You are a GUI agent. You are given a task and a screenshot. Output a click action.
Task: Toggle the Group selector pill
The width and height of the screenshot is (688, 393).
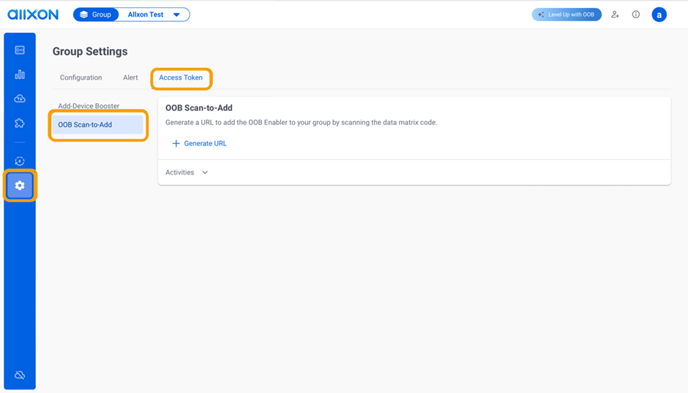point(96,14)
